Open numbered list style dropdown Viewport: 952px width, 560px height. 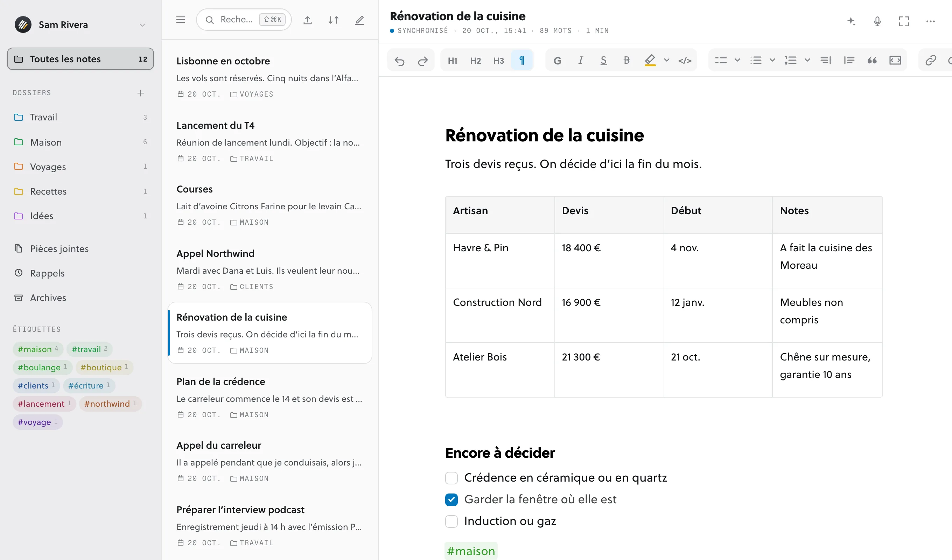pos(807,60)
